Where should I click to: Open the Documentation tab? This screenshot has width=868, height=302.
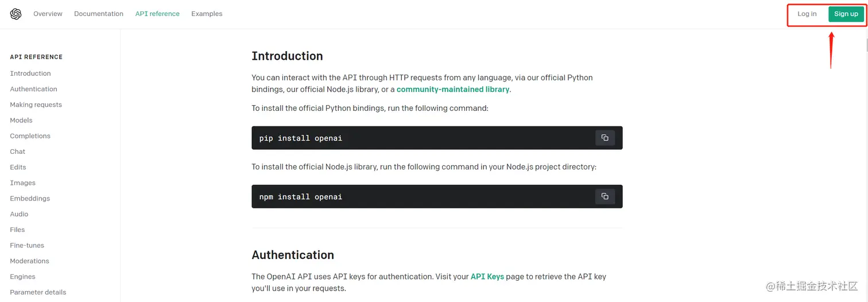[99, 14]
